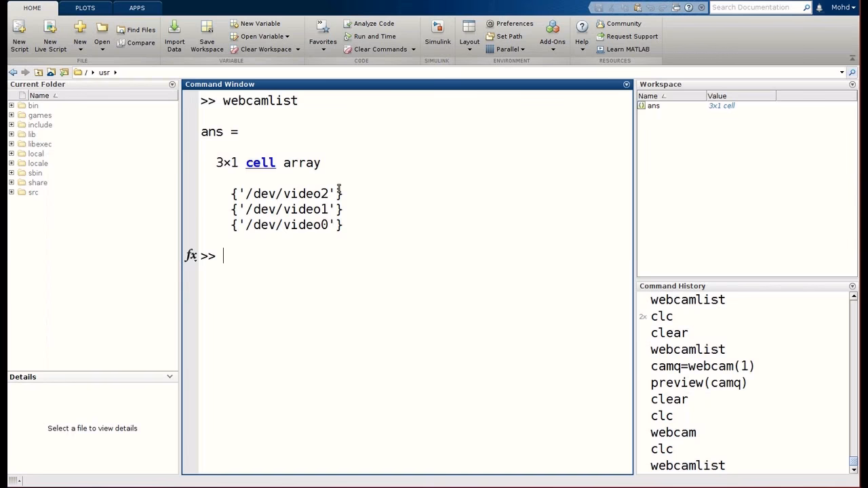
Task: Switch to the PLOTS tab
Action: point(85,7)
